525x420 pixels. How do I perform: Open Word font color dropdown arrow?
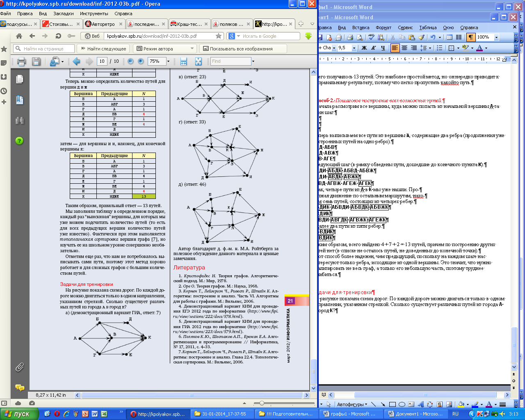pyautogui.click(x=486, y=48)
